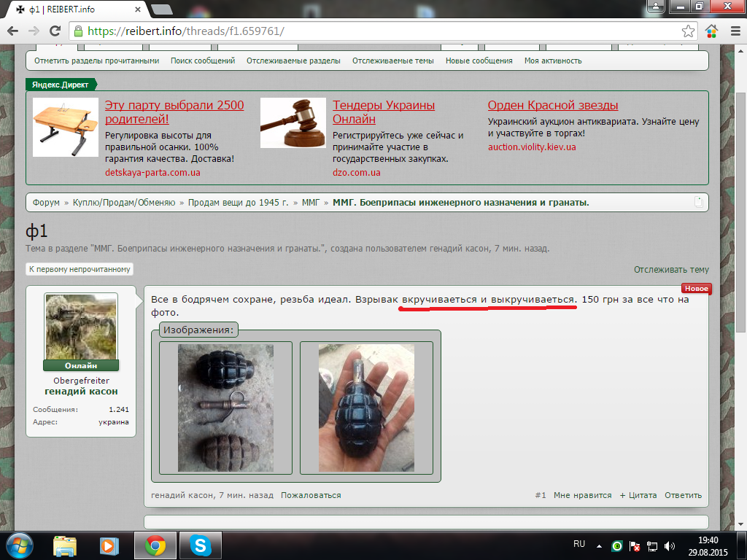Open Skype from the taskbar
747x560 pixels.
point(201,545)
